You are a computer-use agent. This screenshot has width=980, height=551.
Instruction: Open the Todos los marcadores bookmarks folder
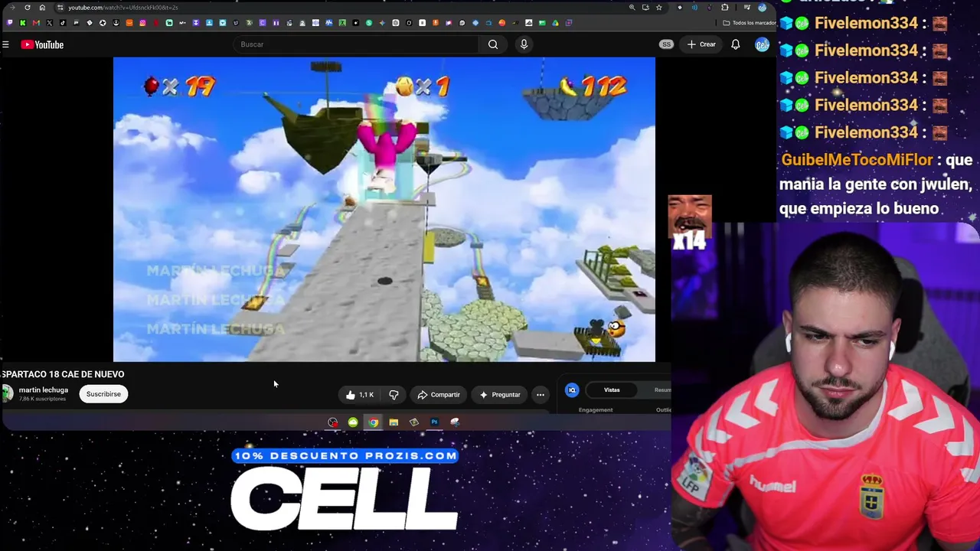pyautogui.click(x=750, y=23)
